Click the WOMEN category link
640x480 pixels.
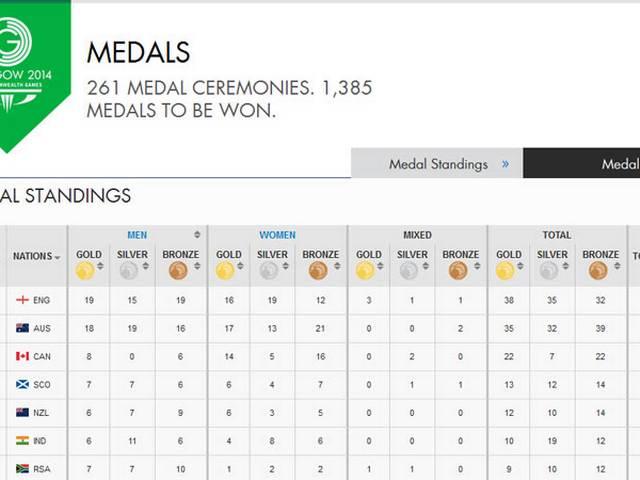[x=278, y=235]
